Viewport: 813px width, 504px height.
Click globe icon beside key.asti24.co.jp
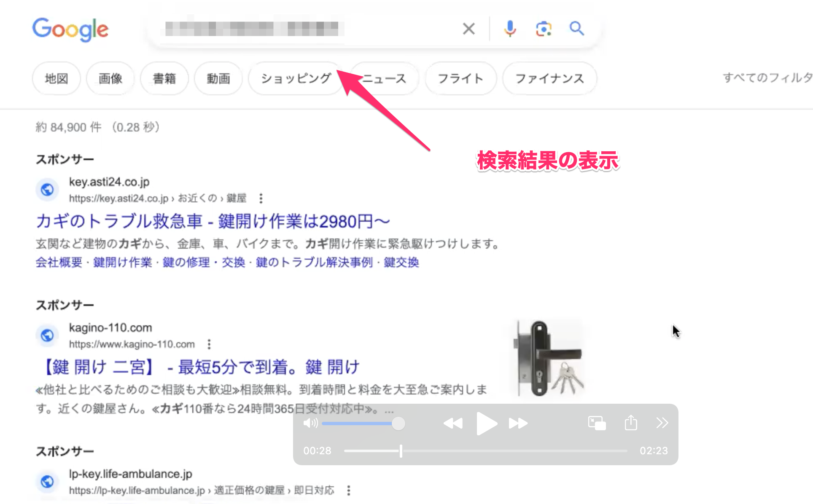click(x=47, y=190)
